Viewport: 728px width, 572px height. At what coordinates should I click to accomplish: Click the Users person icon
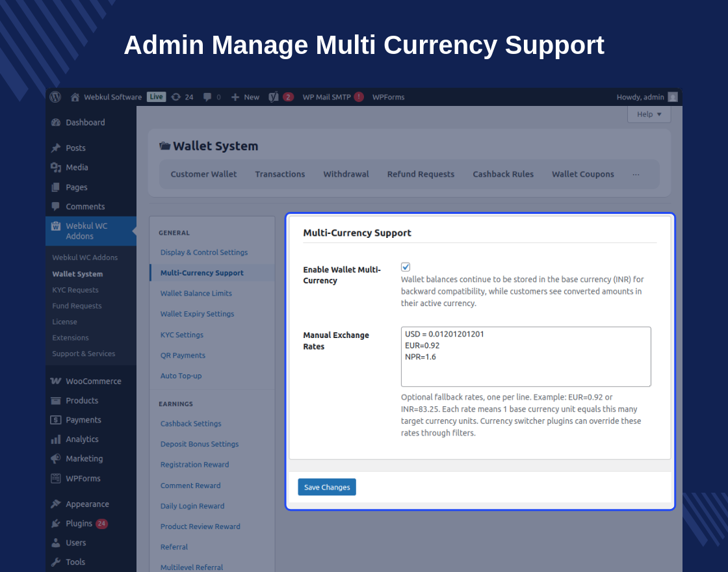56,543
